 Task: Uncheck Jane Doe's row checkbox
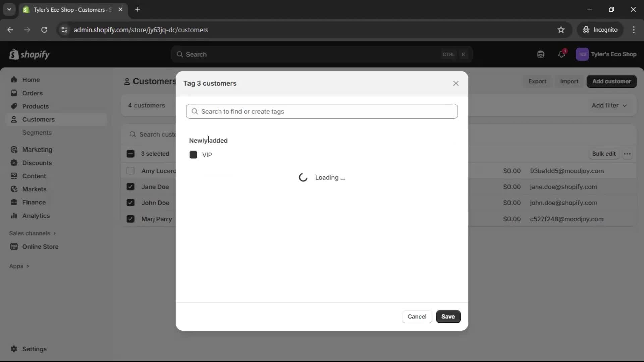pos(130,187)
